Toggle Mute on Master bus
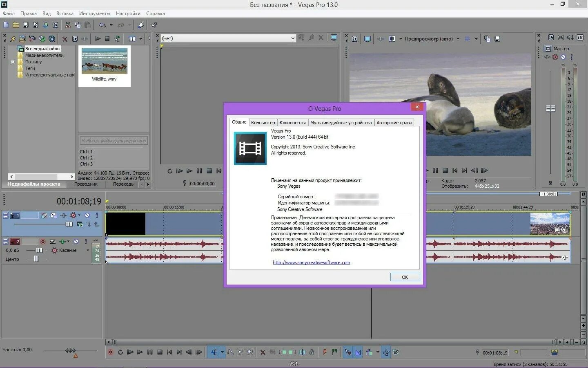The height and width of the screenshot is (368, 588). [563, 57]
